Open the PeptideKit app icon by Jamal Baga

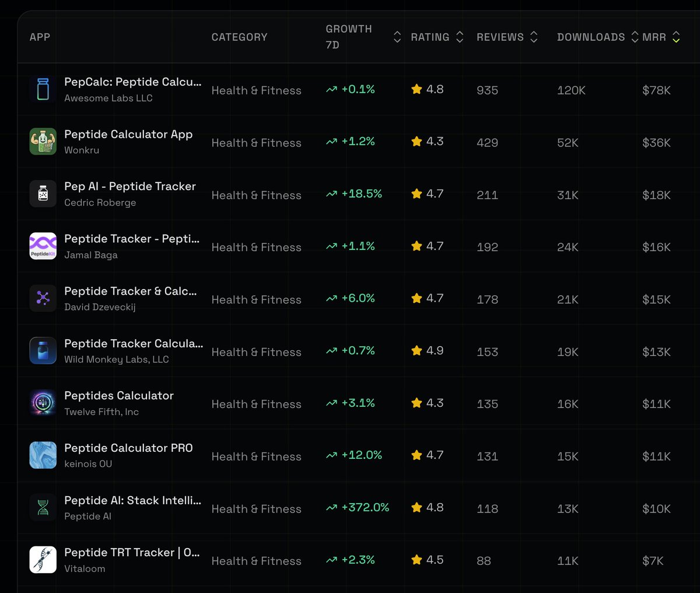point(43,246)
